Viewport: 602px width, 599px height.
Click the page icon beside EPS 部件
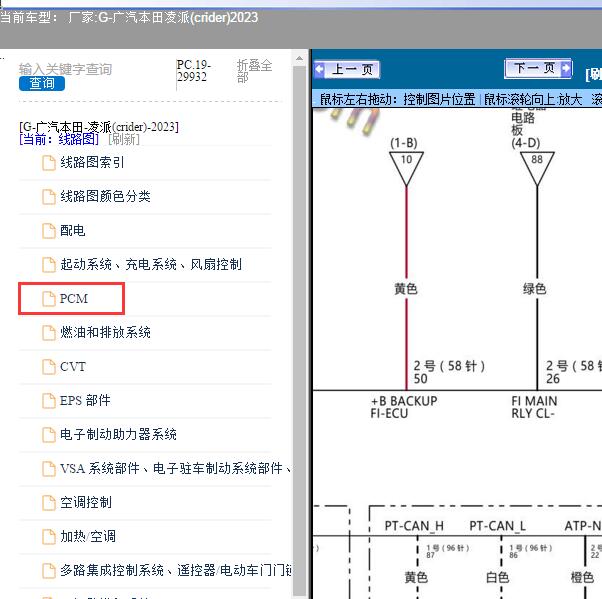[x=49, y=400]
